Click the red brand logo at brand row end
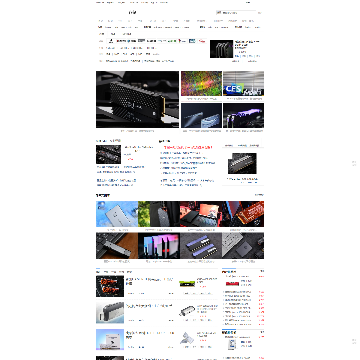The width and height of the screenshot is (360, 360). tap(202, 41)
